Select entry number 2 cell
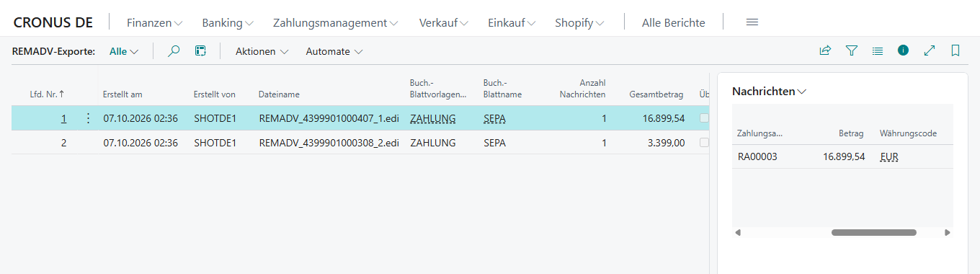The height and width of the screenshot is (274, 980). (x=63, y=143)
